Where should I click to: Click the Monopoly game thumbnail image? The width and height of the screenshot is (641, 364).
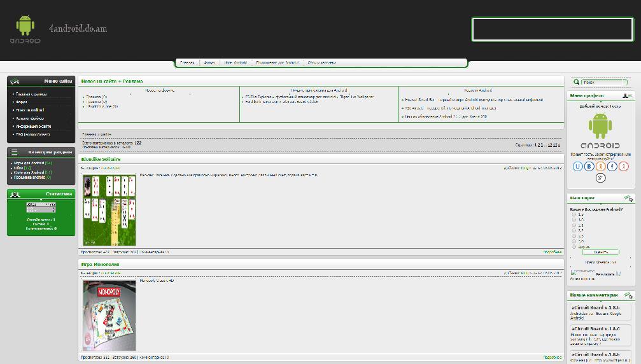tap(109, 314)
